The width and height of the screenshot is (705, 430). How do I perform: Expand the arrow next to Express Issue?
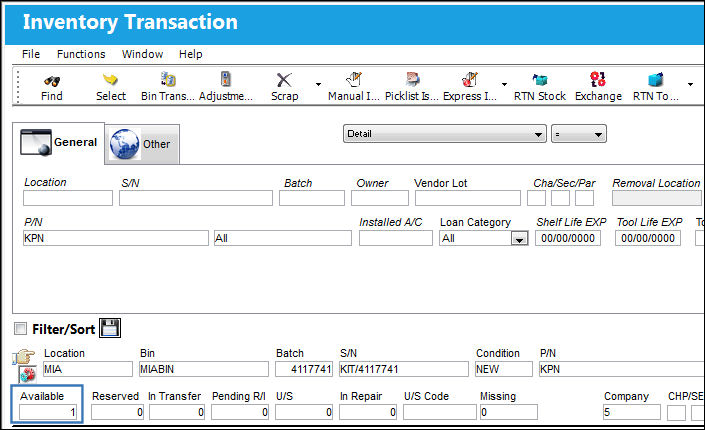504,84
